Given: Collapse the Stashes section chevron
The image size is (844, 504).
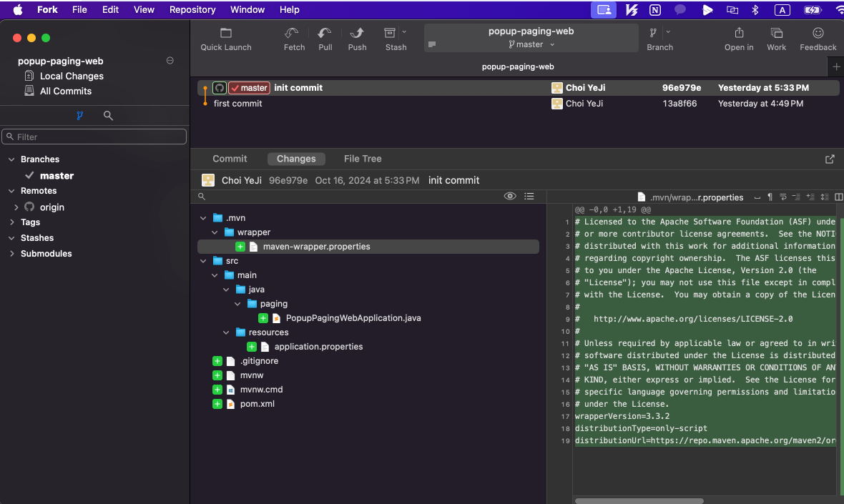Looking at the screenshot, I should tap(11, 238).
